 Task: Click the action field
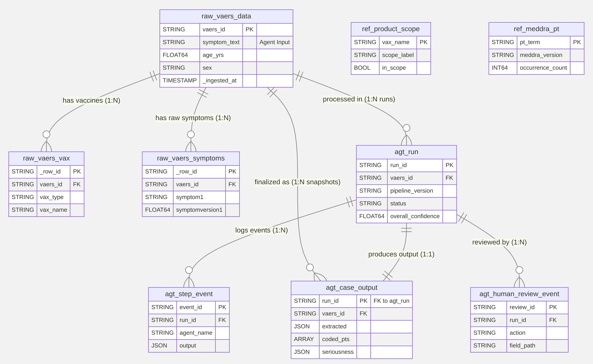click(x=526, y=333)
